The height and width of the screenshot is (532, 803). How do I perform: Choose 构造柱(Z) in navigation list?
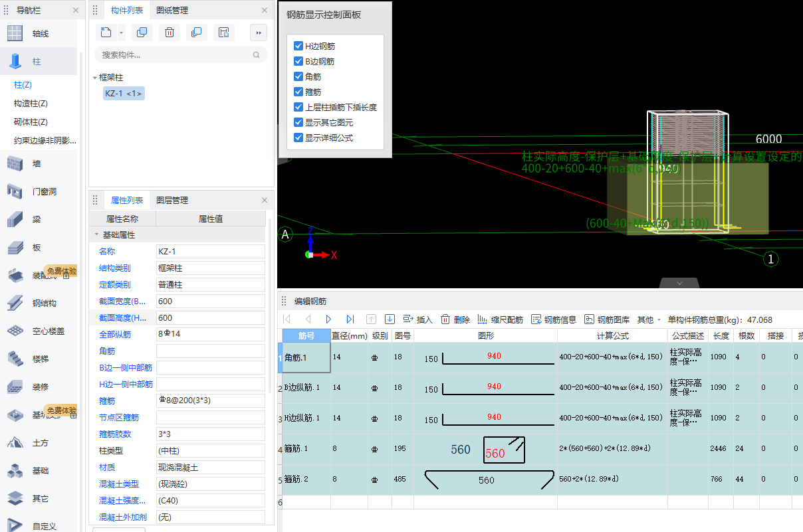click(31, 104)
